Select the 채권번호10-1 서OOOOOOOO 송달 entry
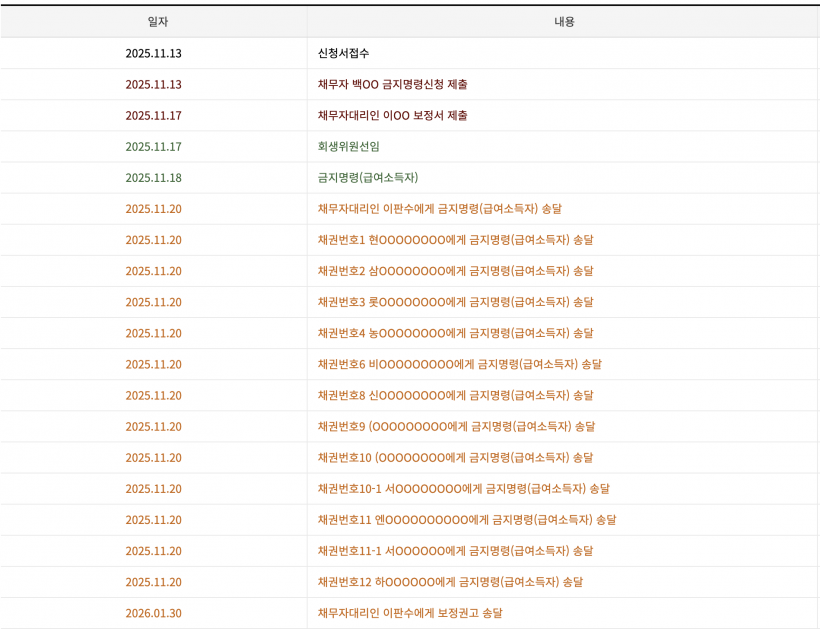Viewport: 820px width, 629px height. click(463, 489)
